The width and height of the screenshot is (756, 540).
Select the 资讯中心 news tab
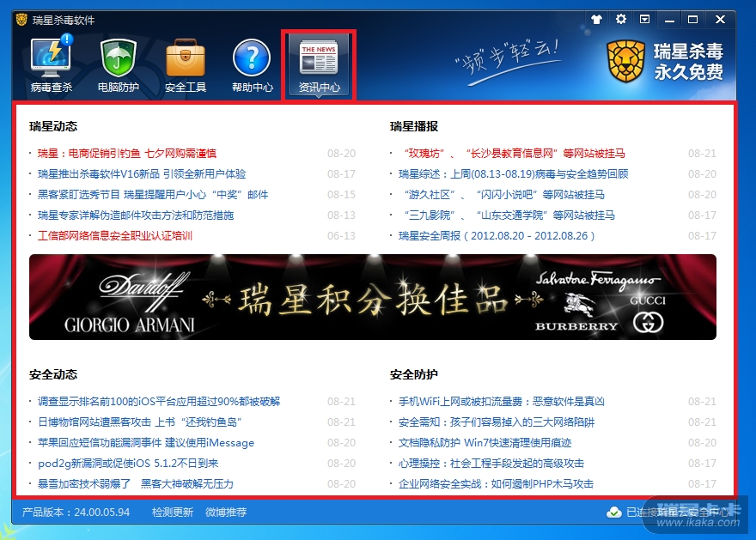(x=319, y=65)
